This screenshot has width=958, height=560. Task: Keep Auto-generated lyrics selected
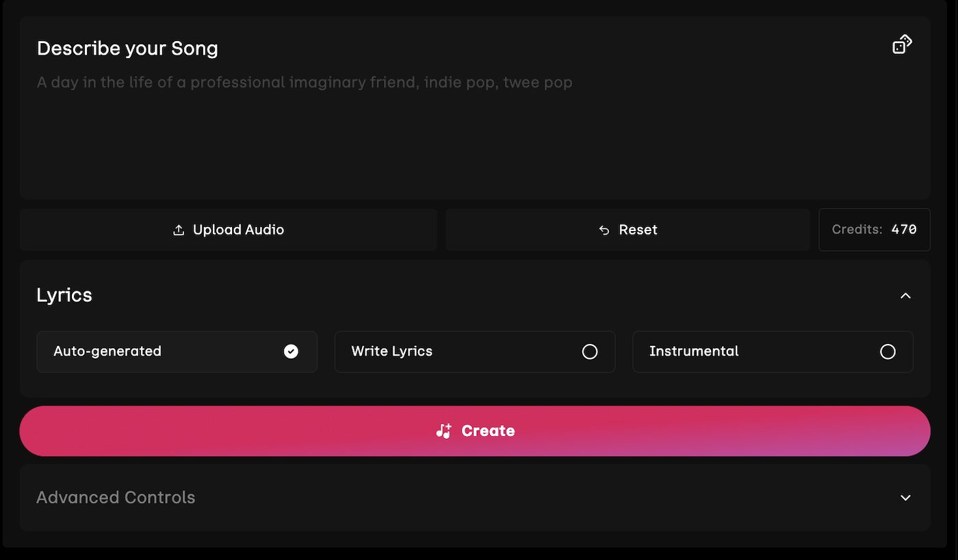click(177, 351)
